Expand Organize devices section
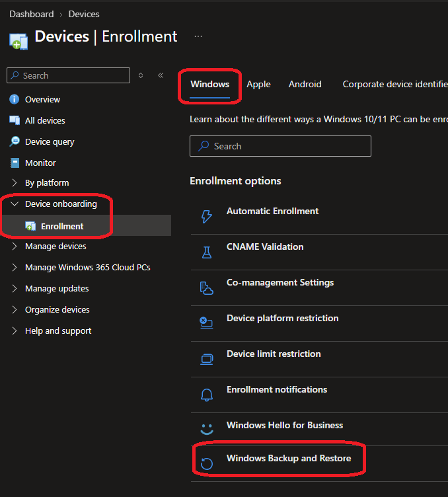The image size is (448, 497). tap(15, 309)
